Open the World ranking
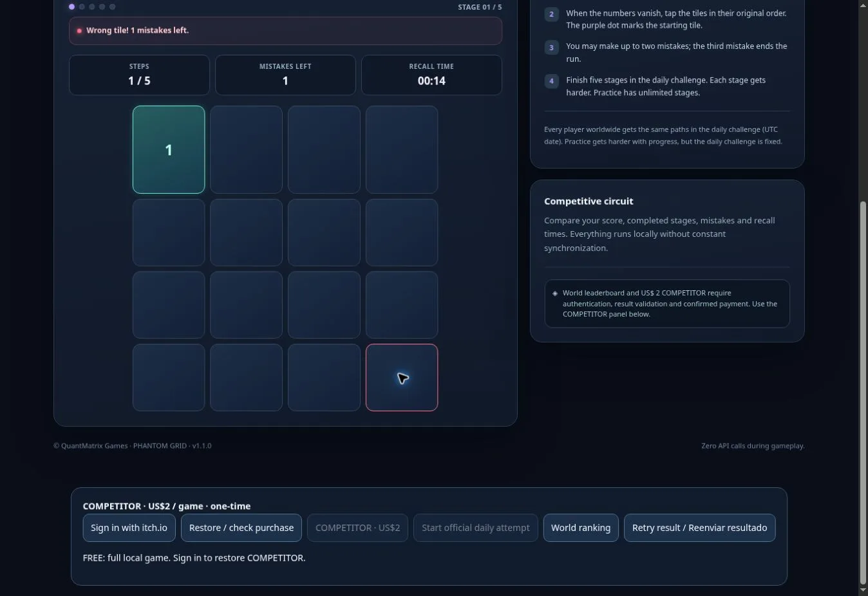 click(x=581, y=528)
